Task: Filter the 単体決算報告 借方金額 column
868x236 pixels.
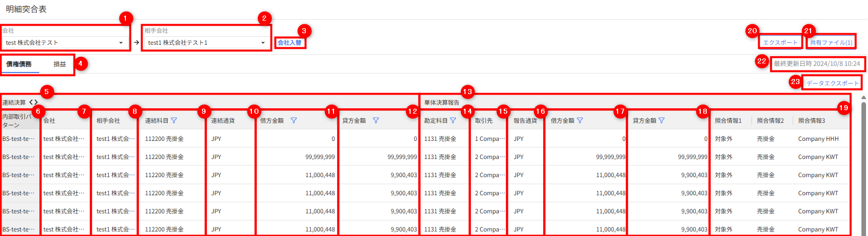Action: [580, 121]
